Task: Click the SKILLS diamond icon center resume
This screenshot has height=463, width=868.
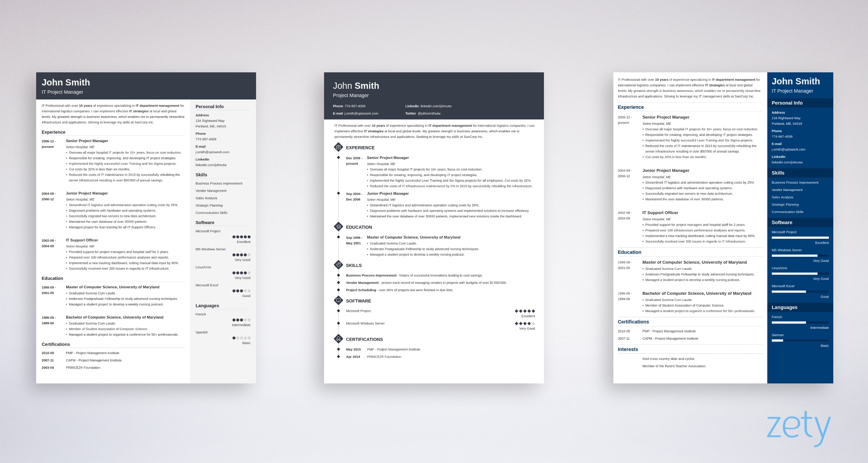Action: [339, 266]
